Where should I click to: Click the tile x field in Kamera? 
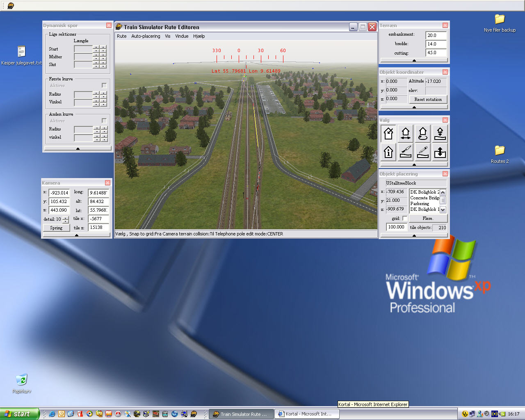point(98,219)
